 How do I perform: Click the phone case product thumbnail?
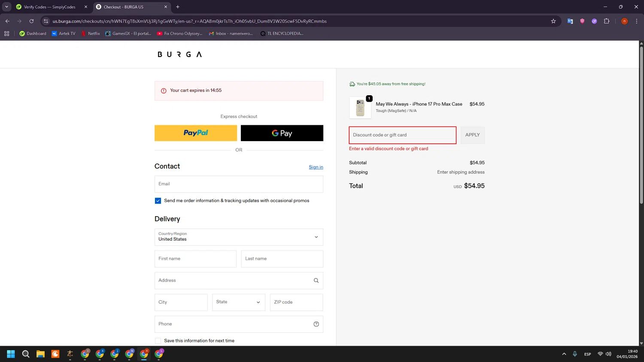click(x=360, y=107)
